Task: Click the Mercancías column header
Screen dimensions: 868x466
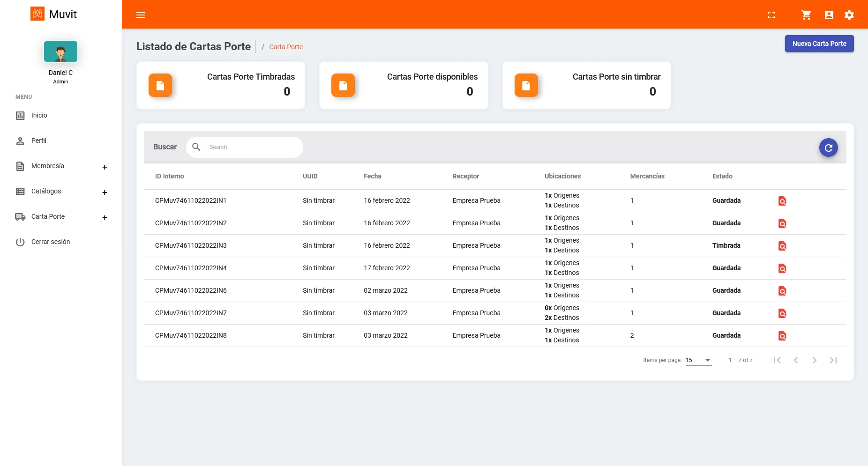Action: (647, 176)
